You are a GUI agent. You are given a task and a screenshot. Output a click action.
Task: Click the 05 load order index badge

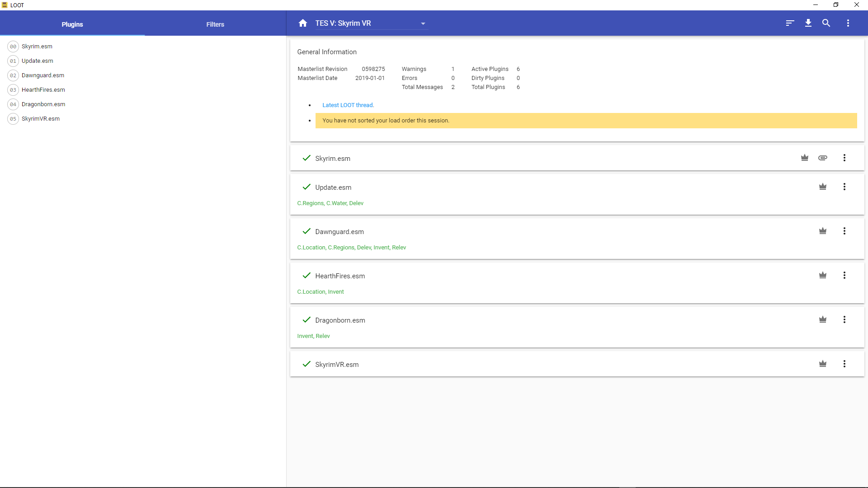13,119
